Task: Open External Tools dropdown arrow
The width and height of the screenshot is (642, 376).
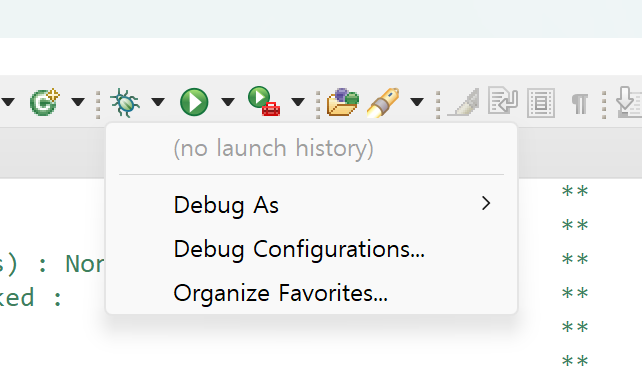Action: point(298,102)
